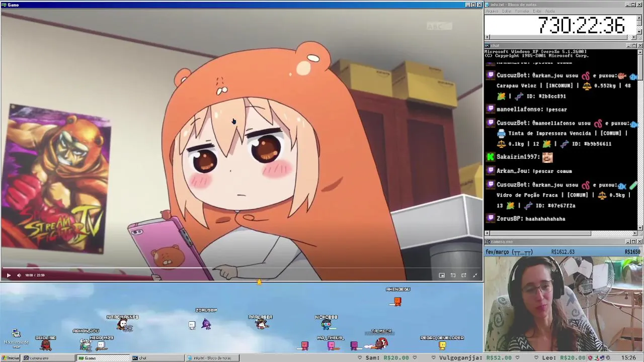The width and height of the screenshot is (644, 362).
Task: Click the chat window's scroll down arrow
Action: (640, 228)
